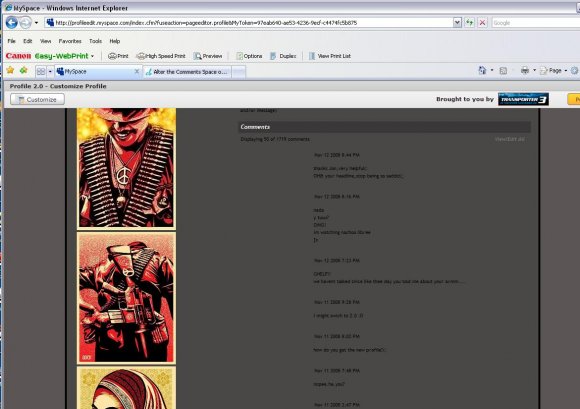This screenshot has width=580, height=409.
Task: Click the Add to Favorites star icon
Action: click(24, 70)
